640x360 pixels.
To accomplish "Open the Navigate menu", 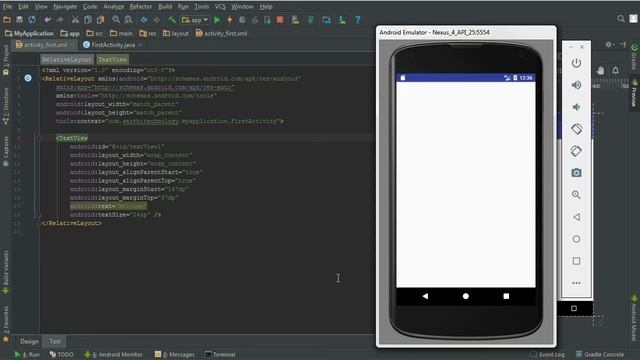I will (x=65, y=7).
